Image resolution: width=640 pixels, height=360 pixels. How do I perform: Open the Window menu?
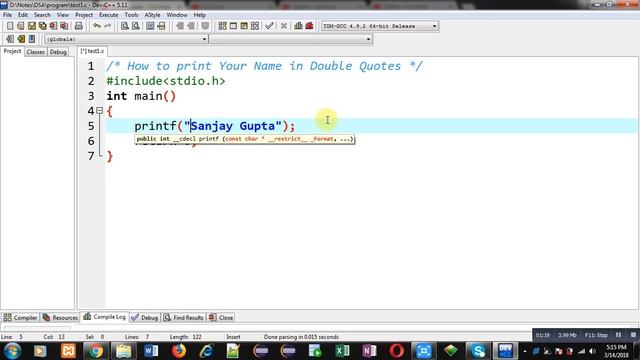click(177, 15)
